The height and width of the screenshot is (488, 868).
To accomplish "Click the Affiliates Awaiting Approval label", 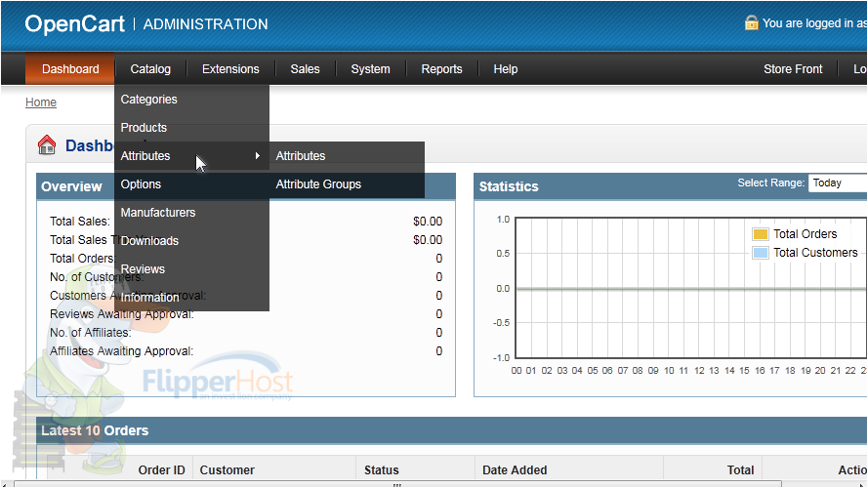I will (121, 351).
